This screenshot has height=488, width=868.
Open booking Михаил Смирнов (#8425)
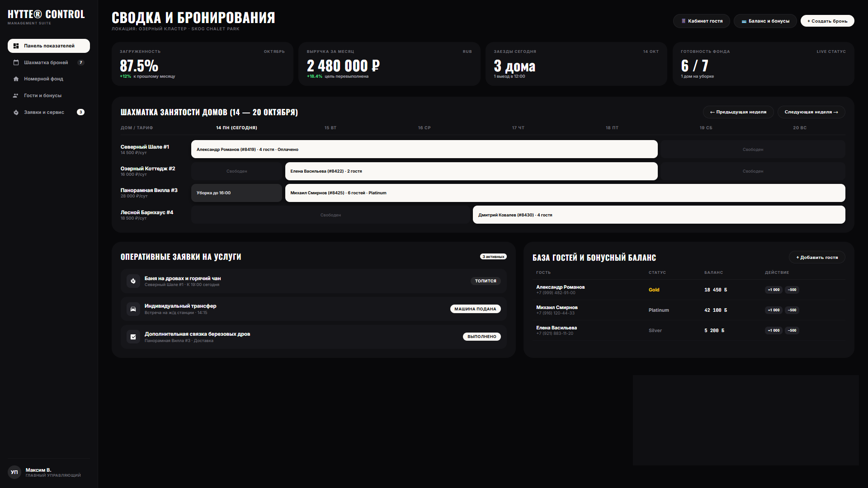point(565,193)
